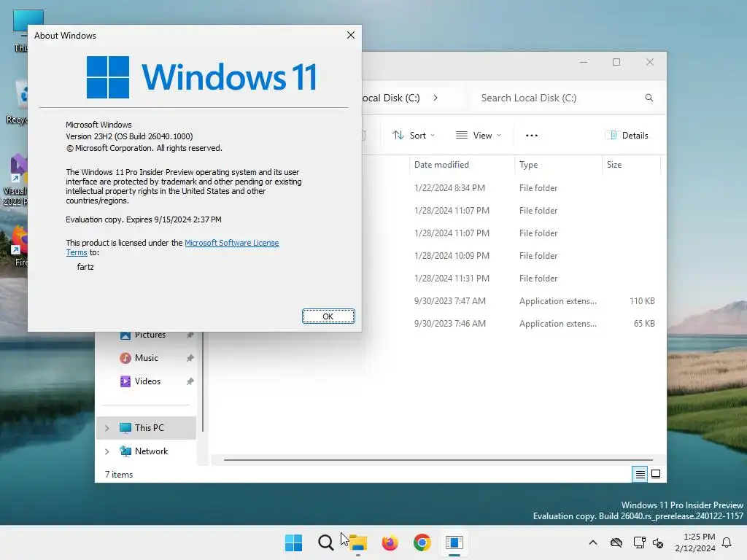
Task: Select the row dated 1/22/2024 8:34 PM
Action: [512, 188]
